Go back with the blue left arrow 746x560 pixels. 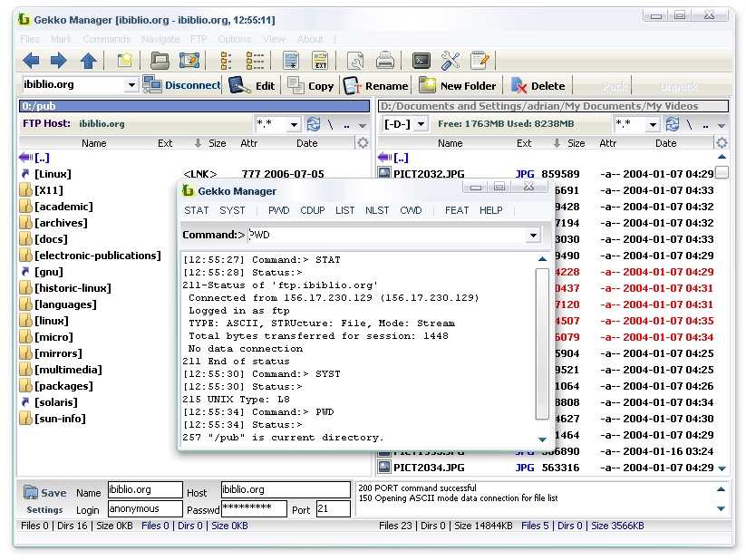(31, 61)
